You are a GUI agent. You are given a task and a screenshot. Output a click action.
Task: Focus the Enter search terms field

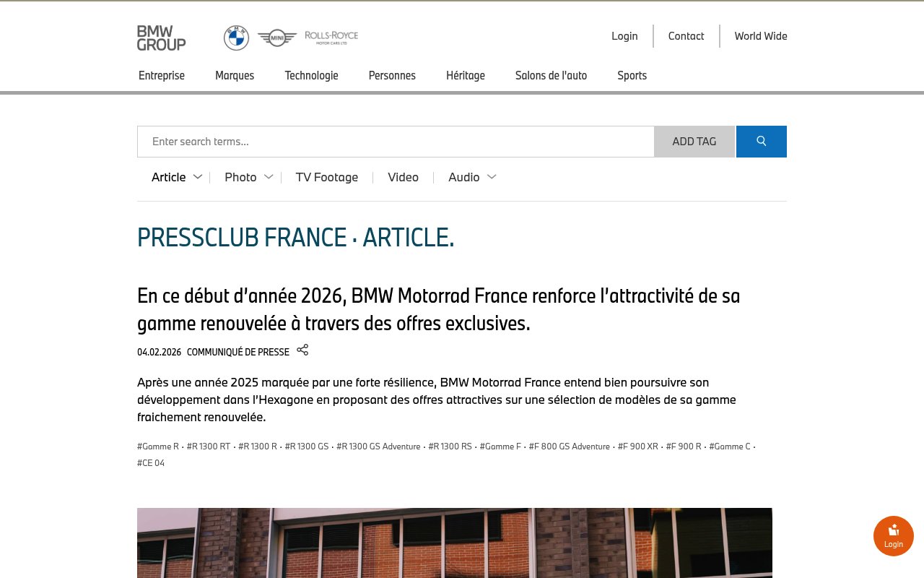tap(396, 142)
